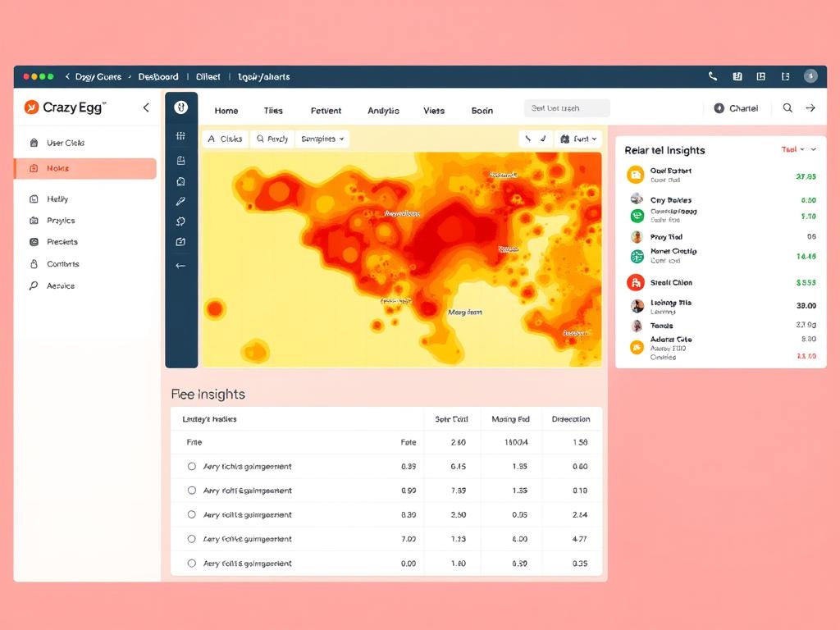Click the back arrow icon in the toolbar
The height and width of the screenshot is (630, 840).
pos(181,265)
